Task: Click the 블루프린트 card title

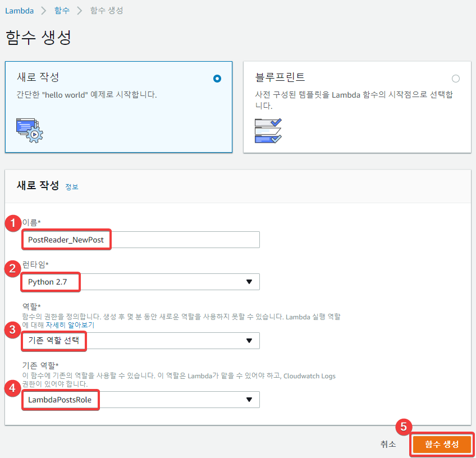Action: (x=280, y=77)
